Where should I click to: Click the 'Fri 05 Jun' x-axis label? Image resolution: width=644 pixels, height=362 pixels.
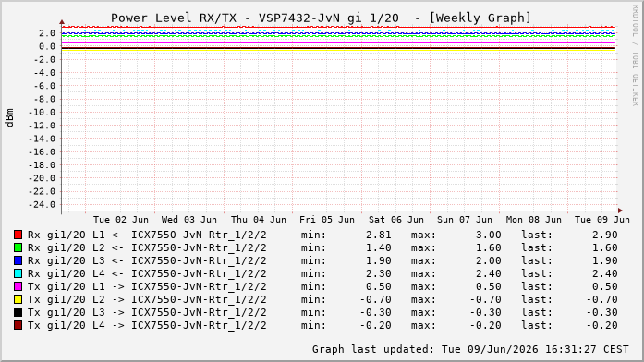click(x=327, y=220)
